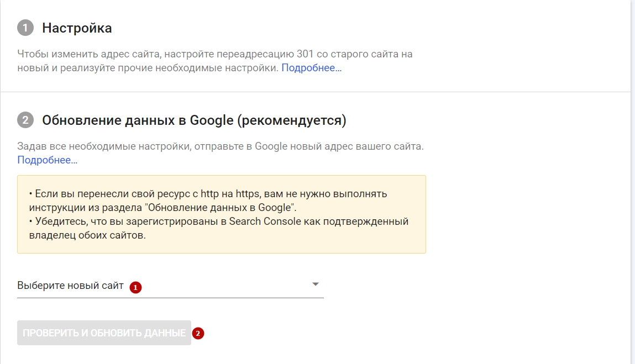The image size is (635, 364).
Task: Click the right edge panel border
Action: (x=631, y=182)
